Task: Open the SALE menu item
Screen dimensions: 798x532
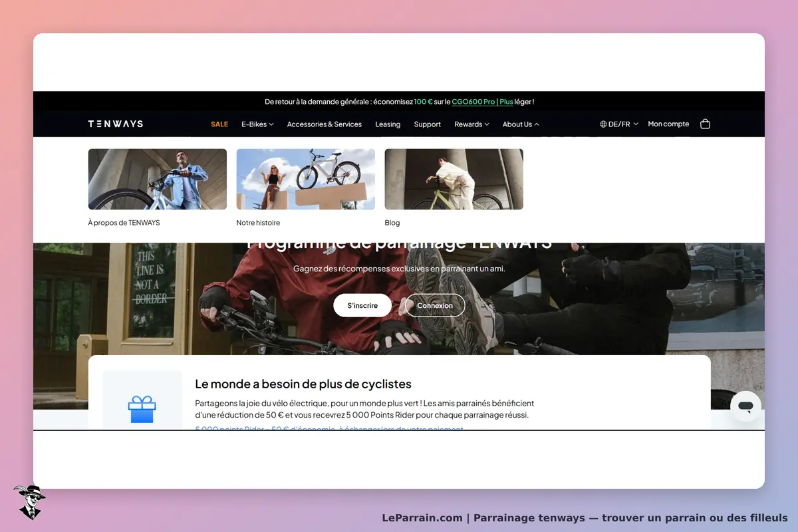Action: [219, 124]
